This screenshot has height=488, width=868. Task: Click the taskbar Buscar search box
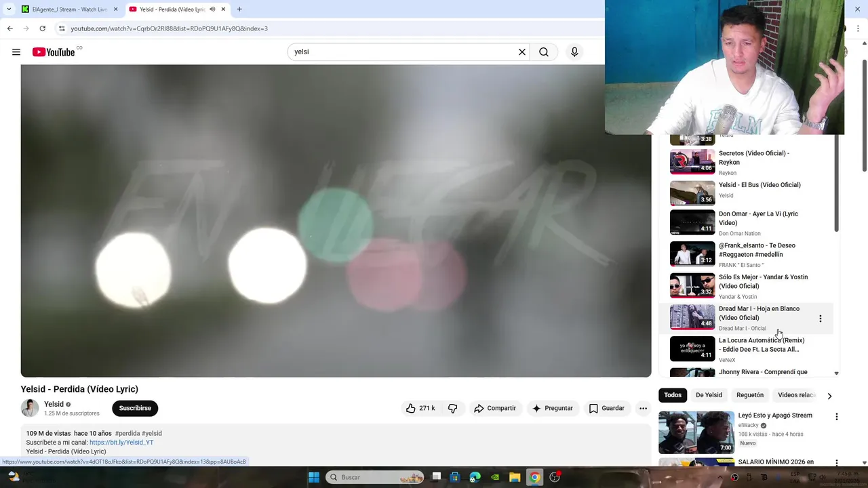click(x=375, y=477)
